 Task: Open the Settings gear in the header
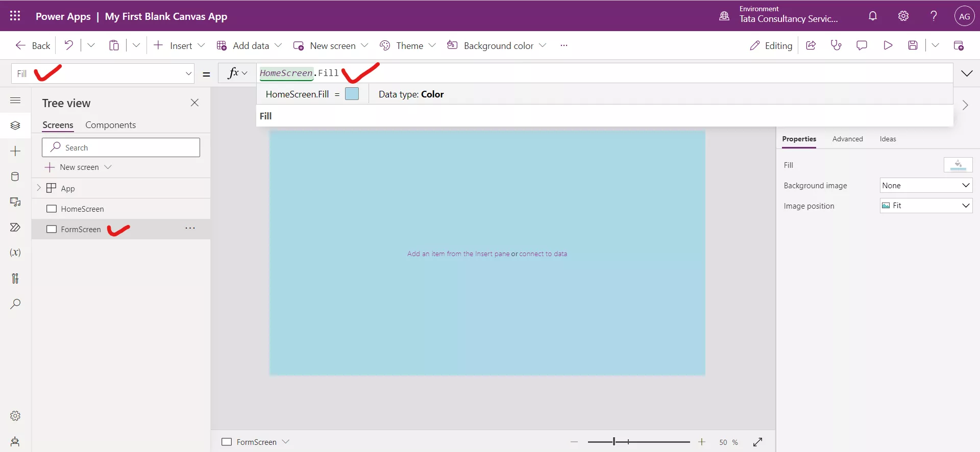(x=903, y=16)
